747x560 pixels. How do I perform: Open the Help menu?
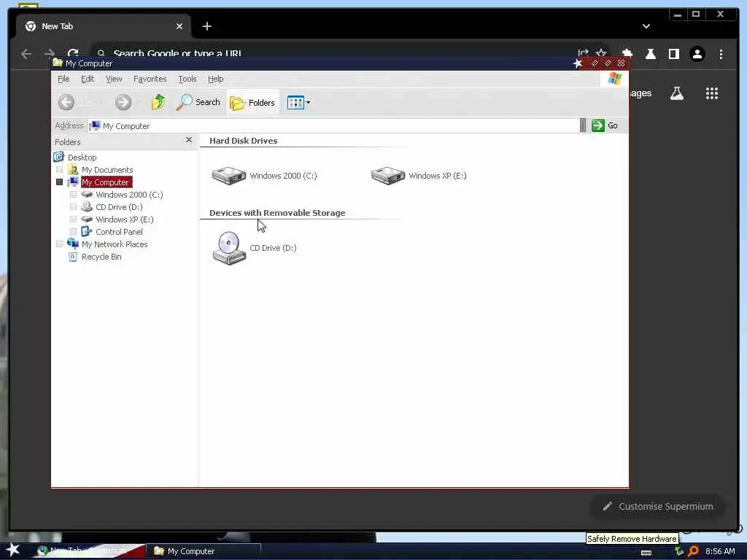click(x=215, y=79)
